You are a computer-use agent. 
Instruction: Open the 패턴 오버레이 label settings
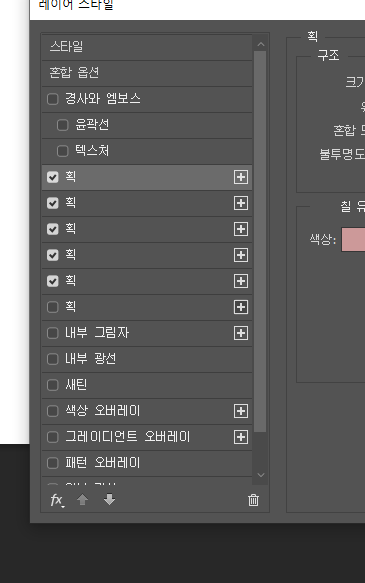tap(103, 463)
